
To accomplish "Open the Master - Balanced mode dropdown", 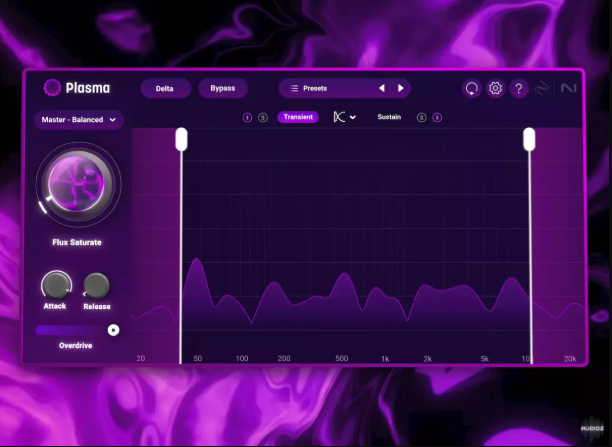I will [x=79, y=119].
